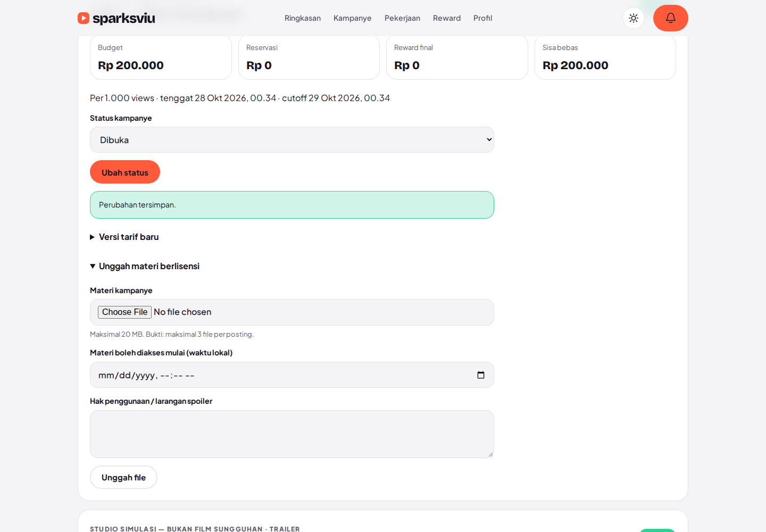Collapse the Unggah materi berlisensi section
The height and width of the screenshot is (532, 766).
point(145,267)
